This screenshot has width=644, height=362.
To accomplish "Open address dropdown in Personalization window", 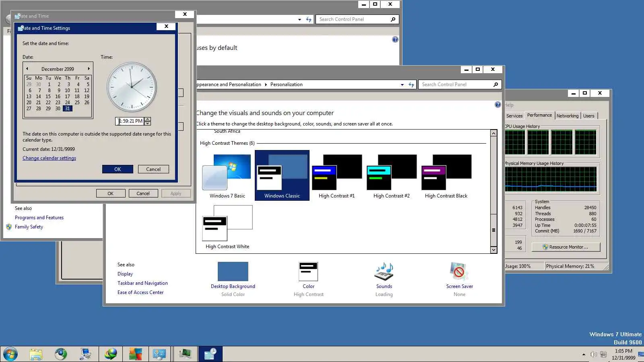I will [x=402, y=84].
